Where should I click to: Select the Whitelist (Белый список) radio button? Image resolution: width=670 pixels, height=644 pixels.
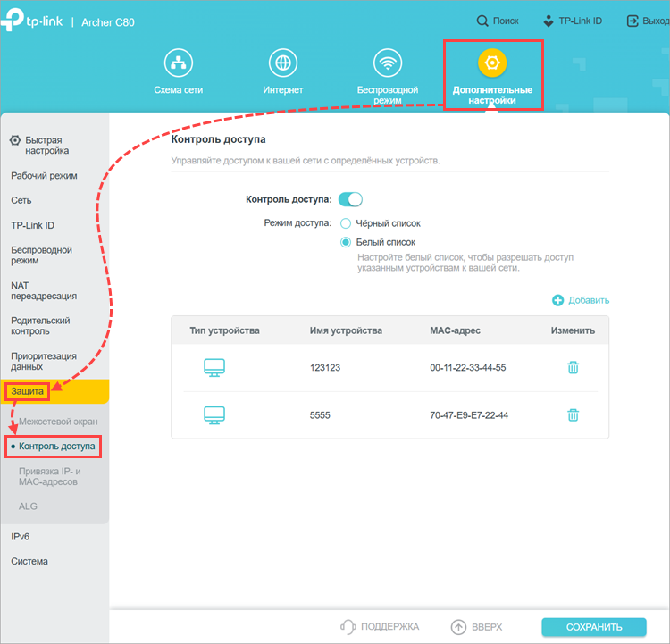346,242
